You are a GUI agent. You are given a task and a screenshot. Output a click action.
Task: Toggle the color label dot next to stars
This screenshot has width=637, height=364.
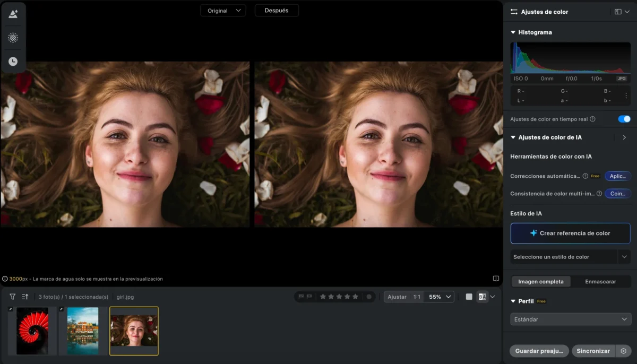[x=369, y=297]
